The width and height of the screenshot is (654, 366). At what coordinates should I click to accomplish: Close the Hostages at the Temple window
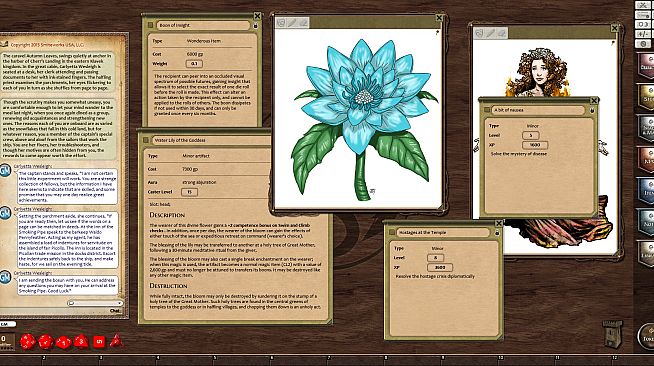pyautogui.click(x=499, y=223)
